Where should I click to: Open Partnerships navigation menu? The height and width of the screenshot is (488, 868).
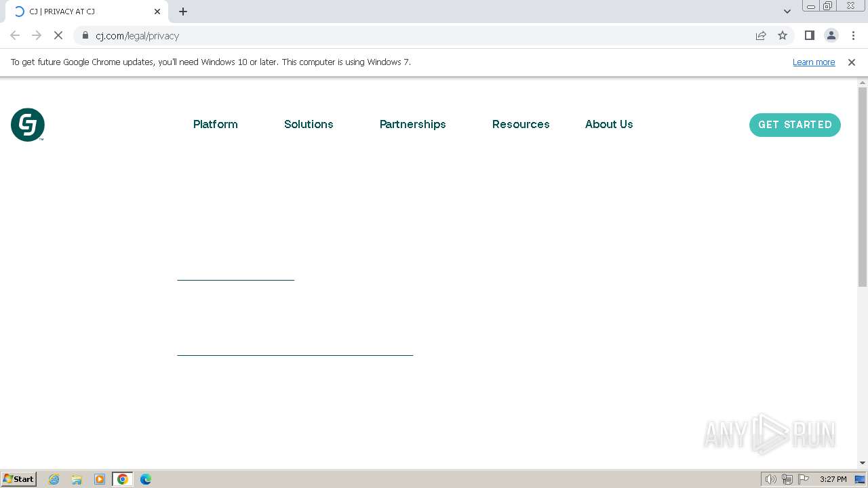pyautogui.click(x=413, y=124)
